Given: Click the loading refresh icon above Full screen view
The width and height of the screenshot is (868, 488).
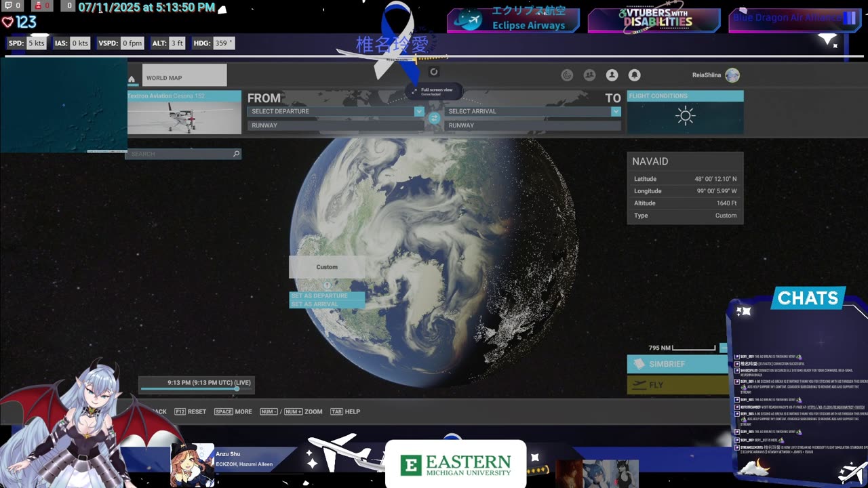Looking at the screenshot, I should pos(434,72).
